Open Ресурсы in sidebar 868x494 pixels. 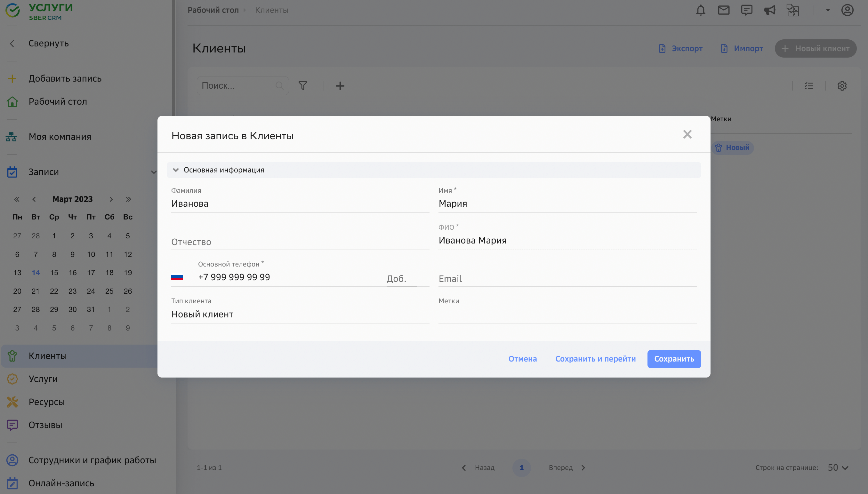click(46, 402)
